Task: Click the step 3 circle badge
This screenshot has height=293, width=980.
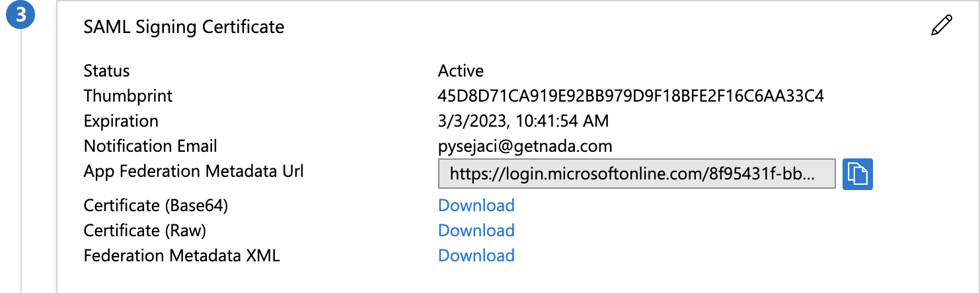Action: [x=21, y=15]
